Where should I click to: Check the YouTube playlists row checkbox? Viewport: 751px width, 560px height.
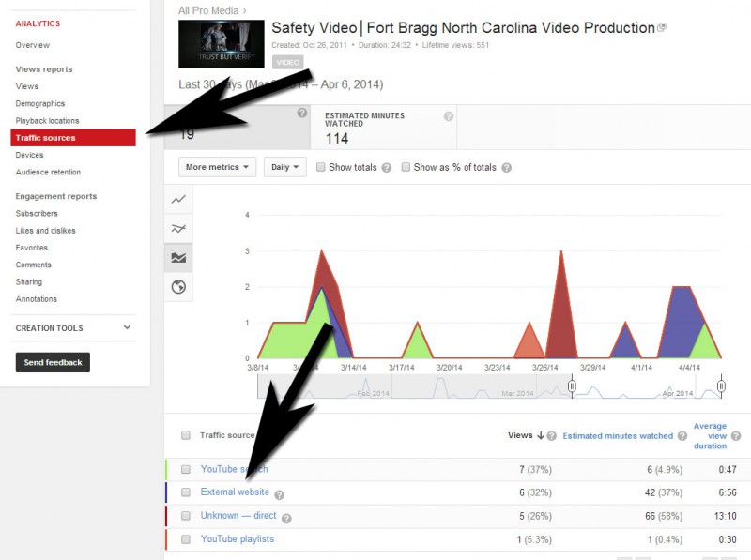click(x=186, y=539)
